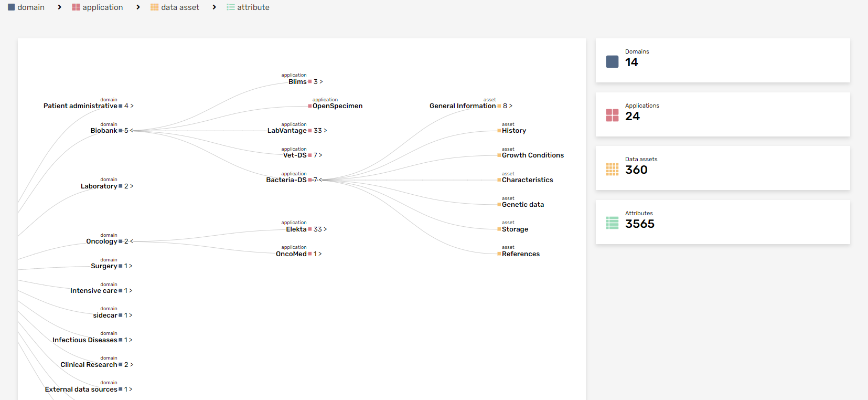Screen dimensions: 868x400
Task: Click the blue node marker beside Patient administrative
Action: click(121, 106)
